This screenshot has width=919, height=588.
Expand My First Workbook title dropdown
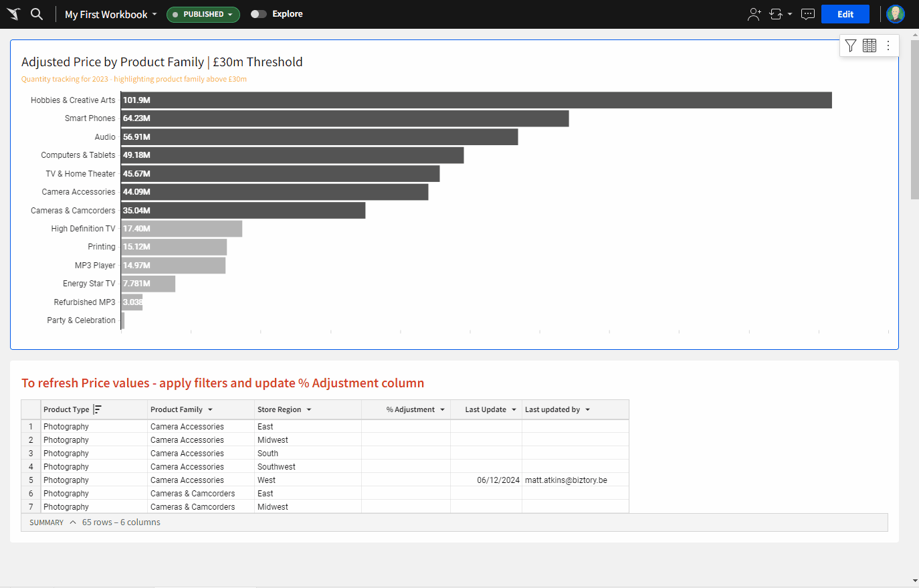[x=155, y=14]
